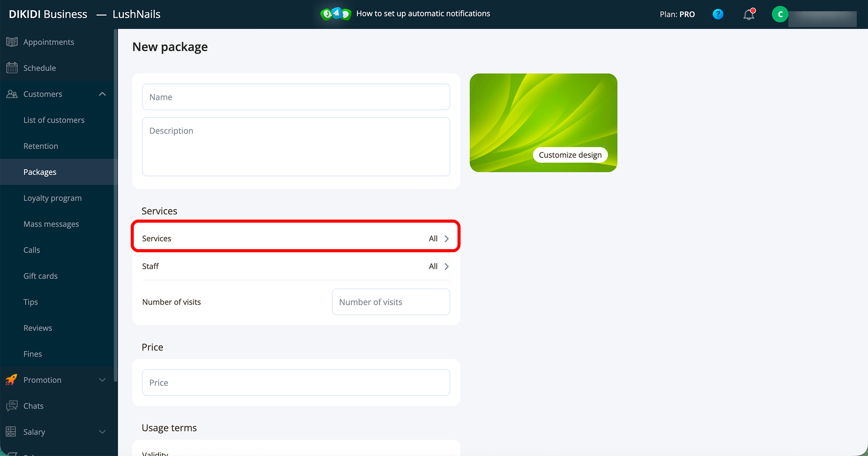
Task: Go to List of customers
Action: tap(54, 120)
